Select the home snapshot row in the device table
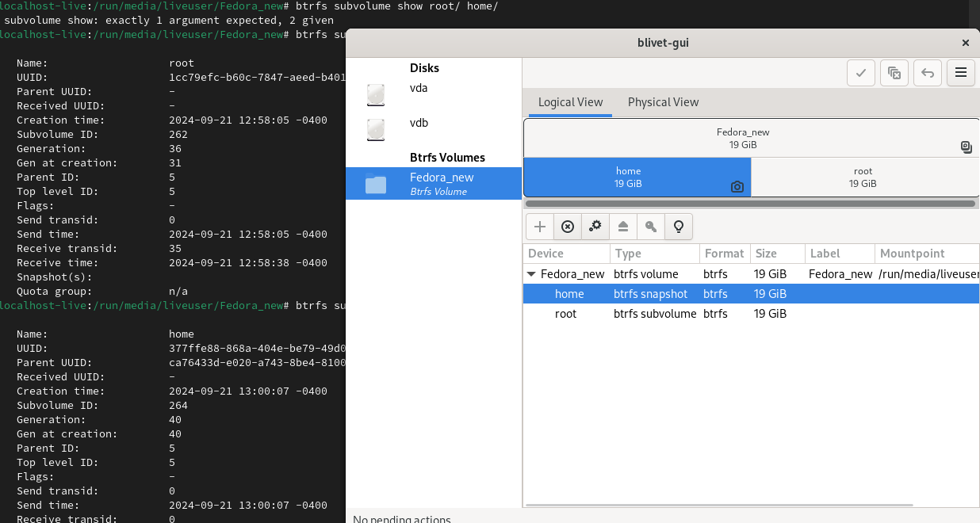This screenshot has width=980, height=523. (752, 294)
